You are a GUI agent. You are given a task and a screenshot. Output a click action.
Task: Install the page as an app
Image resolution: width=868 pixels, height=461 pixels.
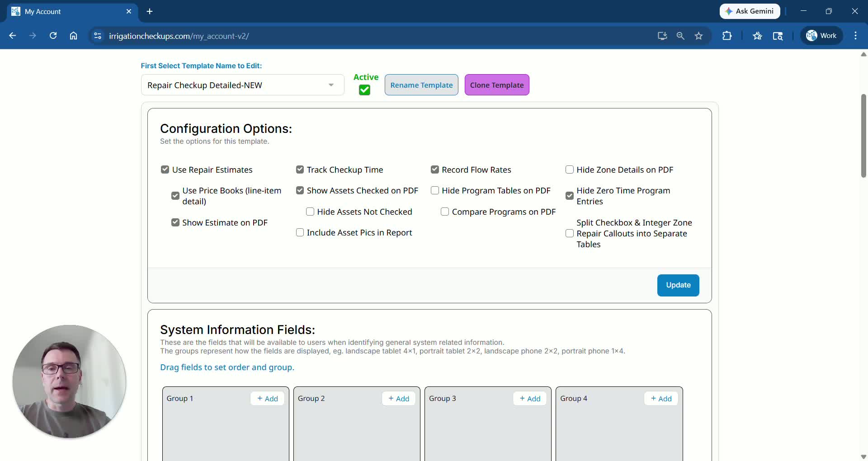[x=662, y=36]
